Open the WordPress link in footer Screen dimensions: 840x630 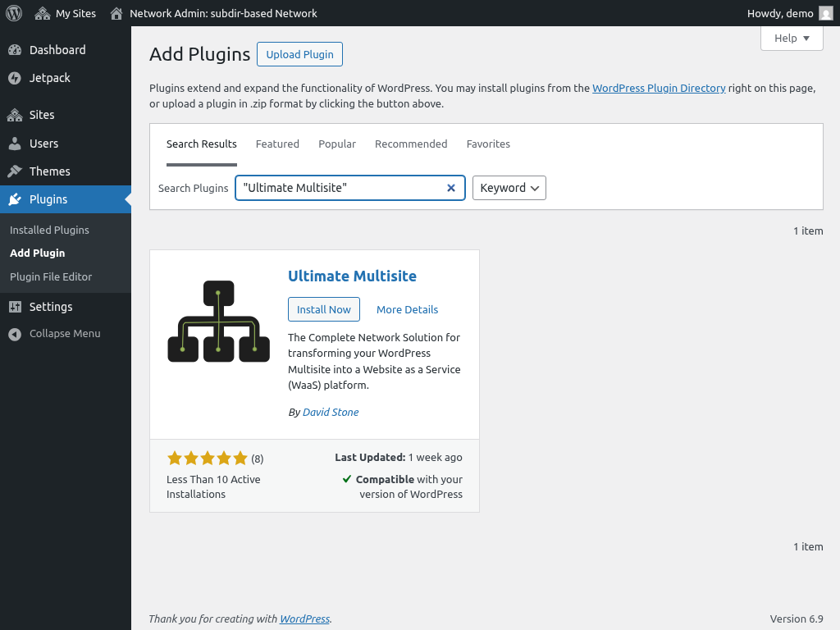pos(305,619)
